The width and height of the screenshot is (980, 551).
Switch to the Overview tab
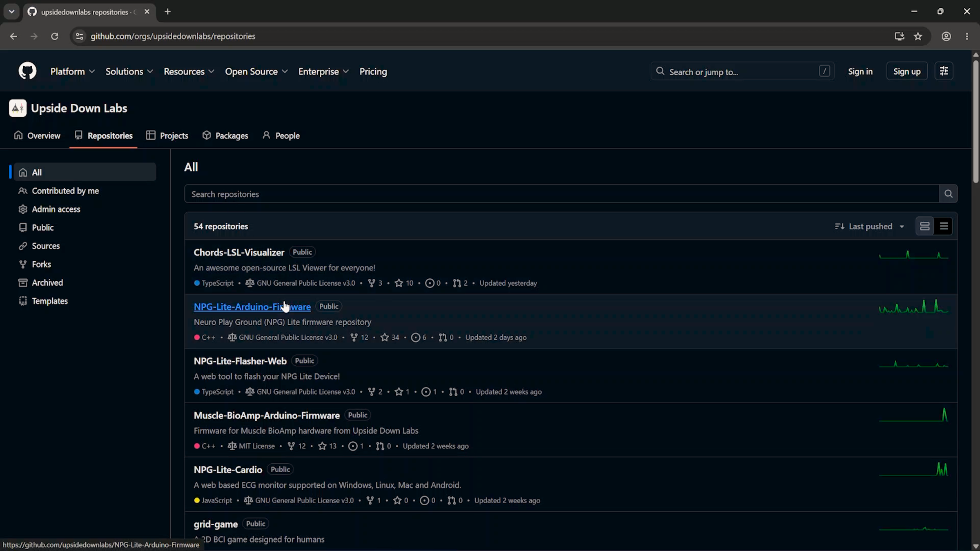click(37, 136)
